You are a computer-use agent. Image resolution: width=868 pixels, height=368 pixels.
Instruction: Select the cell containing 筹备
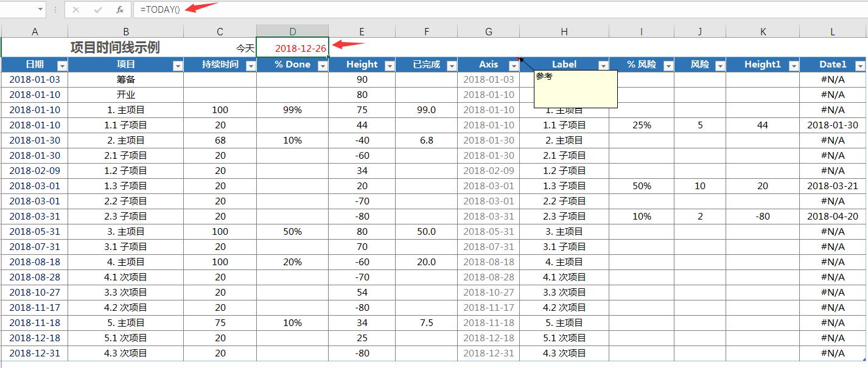(x=126, y=79)
